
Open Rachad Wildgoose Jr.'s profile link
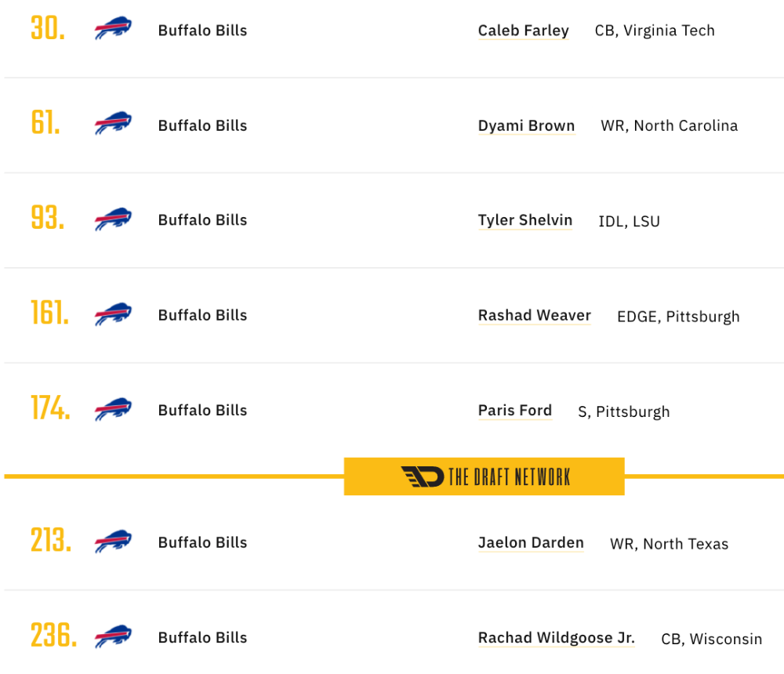tap(556, 637)
